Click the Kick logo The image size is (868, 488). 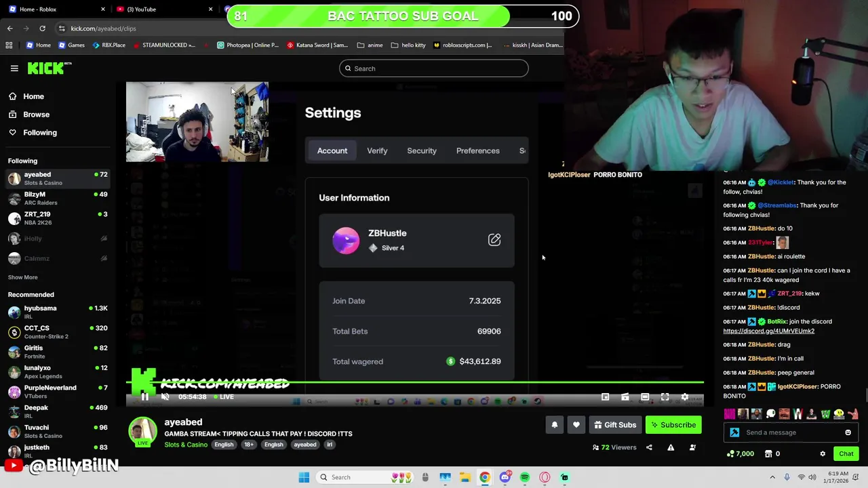(49, 68)
